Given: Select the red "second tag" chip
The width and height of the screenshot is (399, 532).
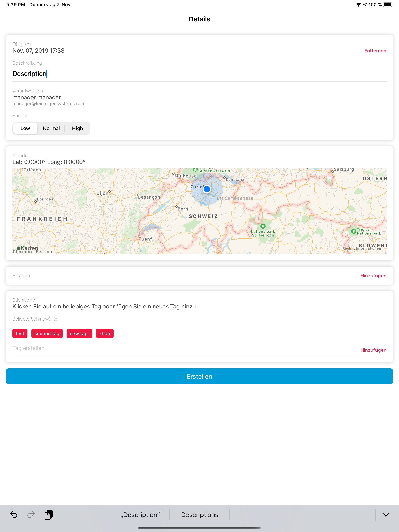Looking at the screenshot, I should coord(47,333).
